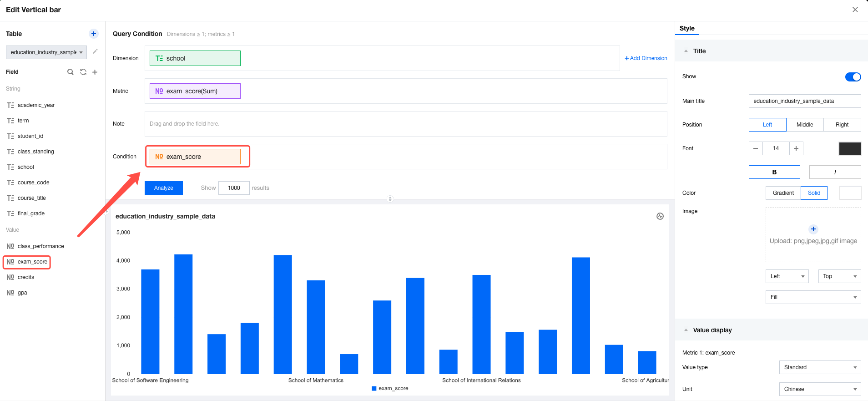The width and height of the screenshot is (868, 401).
Task: Click the Note drop zone
Action: (x=406, y=124)
